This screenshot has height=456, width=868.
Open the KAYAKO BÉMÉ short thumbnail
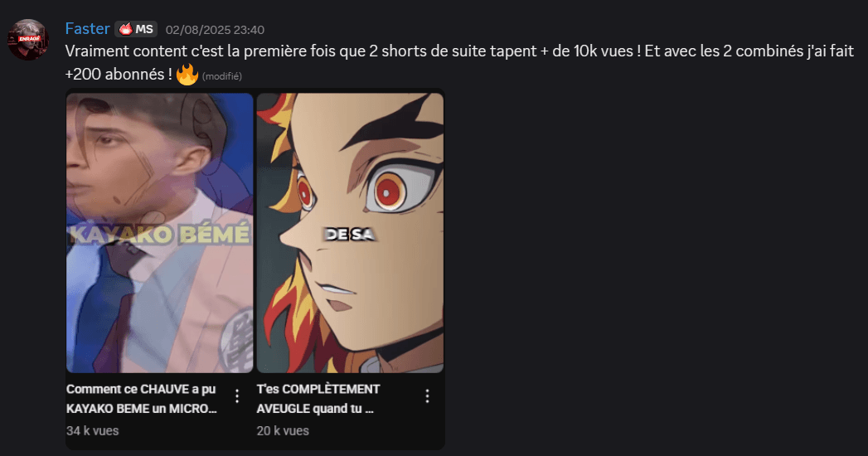pos(159,232)
